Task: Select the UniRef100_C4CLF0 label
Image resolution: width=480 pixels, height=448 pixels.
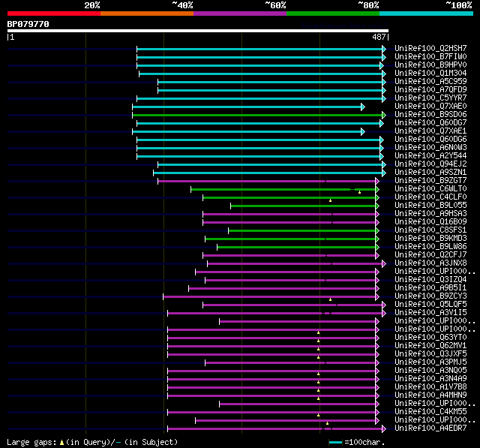Action: pyautogui.click(x=430, y=197)
